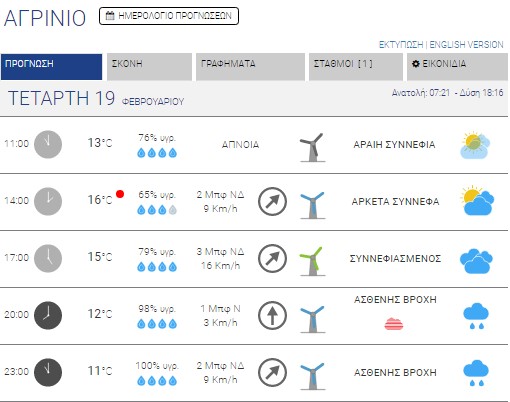The image size is (510, 402).
Task: Click the grey wind turbine icon at 11:00
Action: [x=312, y=147]
